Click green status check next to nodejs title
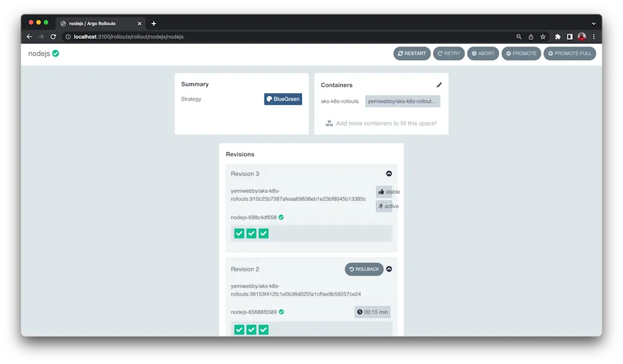The width and height of the screenshot is (623, 364). (x=56, y=53)
